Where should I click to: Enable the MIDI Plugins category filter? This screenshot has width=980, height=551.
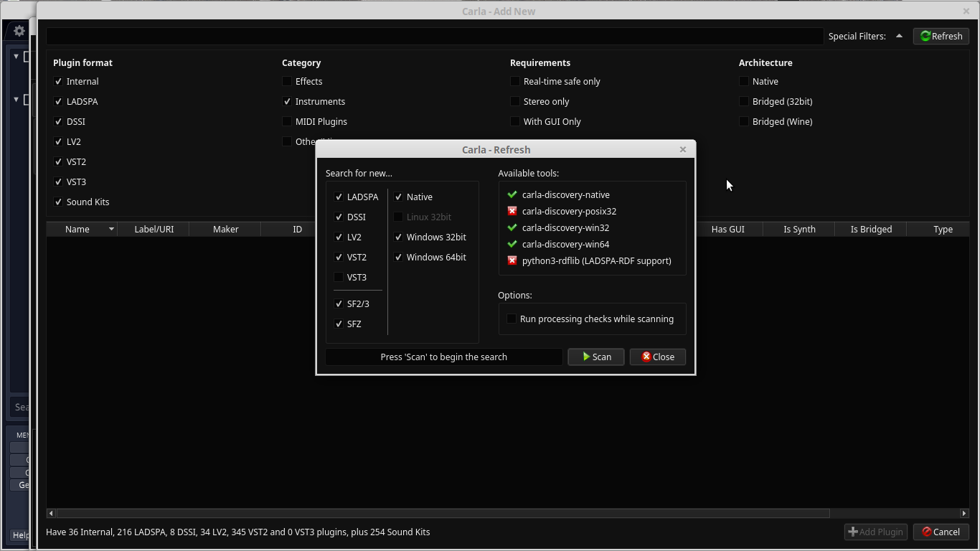287,121
